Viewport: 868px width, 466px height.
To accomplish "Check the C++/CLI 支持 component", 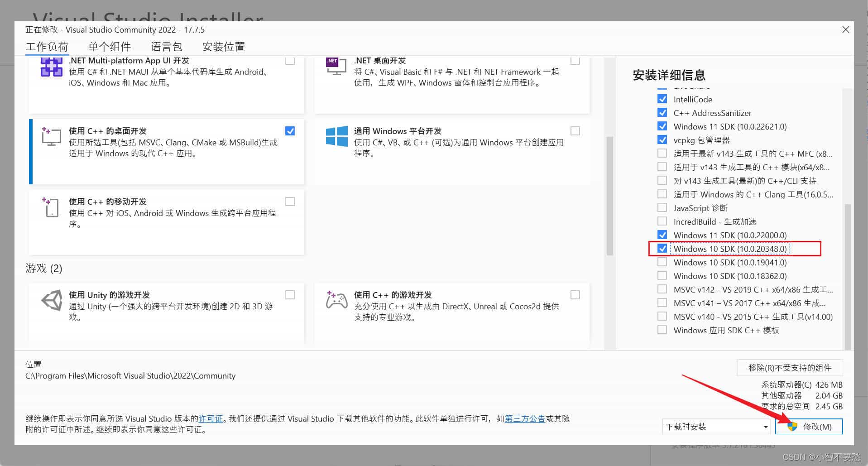I will [662, 180].
